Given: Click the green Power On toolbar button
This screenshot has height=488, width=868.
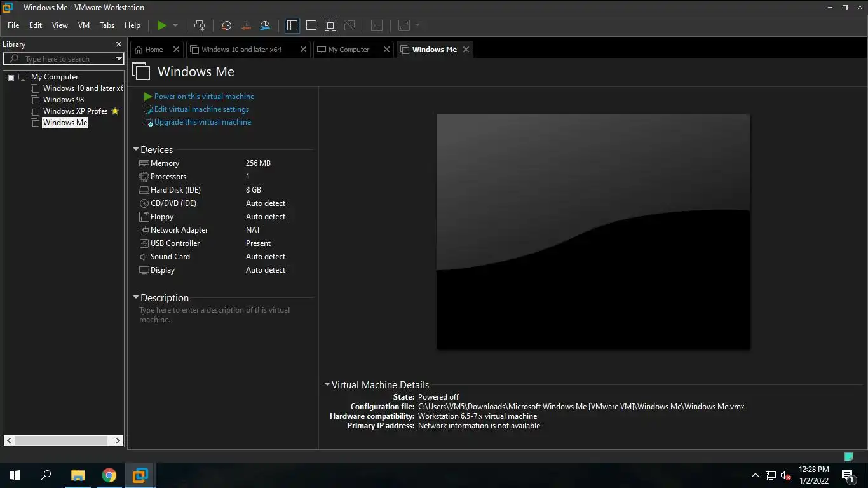Looking at the screenshot, I should click(x=161, y=25).
